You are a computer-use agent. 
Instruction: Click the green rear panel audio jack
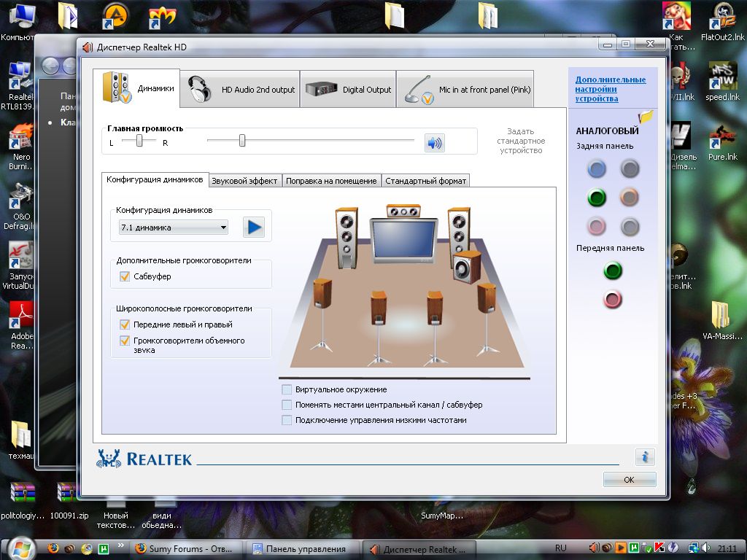coord(597,198)
